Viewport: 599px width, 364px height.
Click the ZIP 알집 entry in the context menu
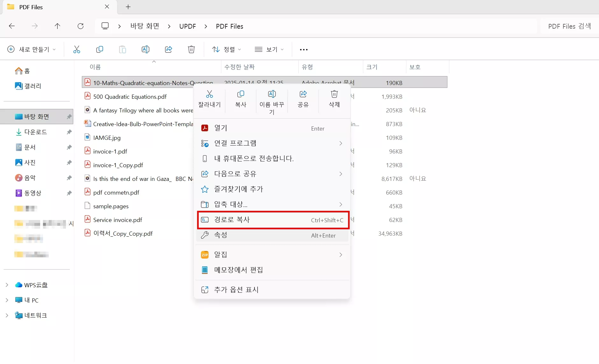point(221,254)
